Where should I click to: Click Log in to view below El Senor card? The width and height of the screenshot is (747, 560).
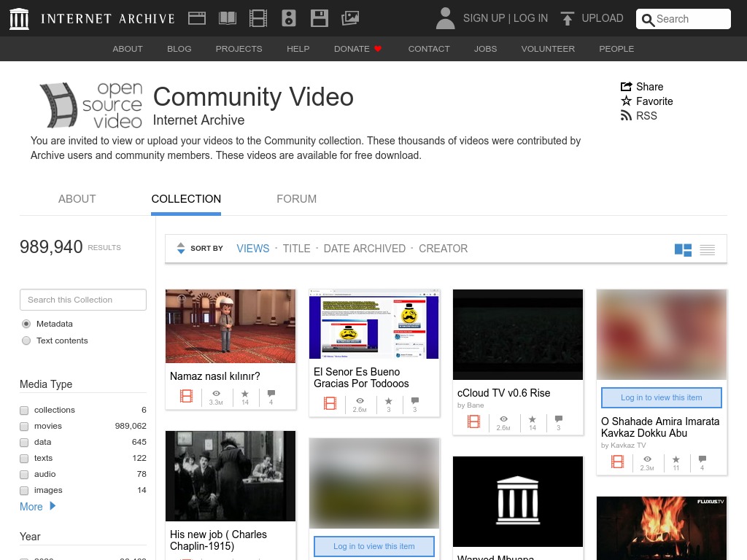[374, 546]
